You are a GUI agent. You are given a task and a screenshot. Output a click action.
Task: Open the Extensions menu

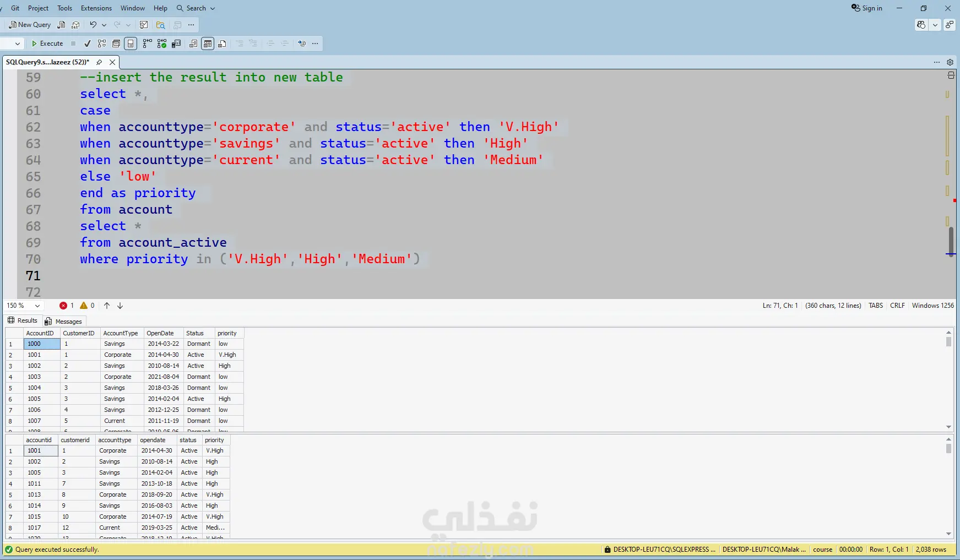[x=96, y=8]
